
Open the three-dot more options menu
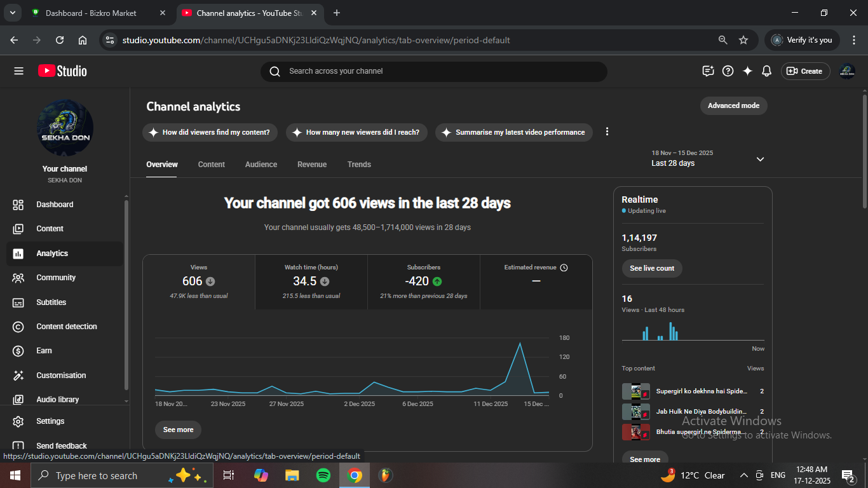click(x=607, y=132)
